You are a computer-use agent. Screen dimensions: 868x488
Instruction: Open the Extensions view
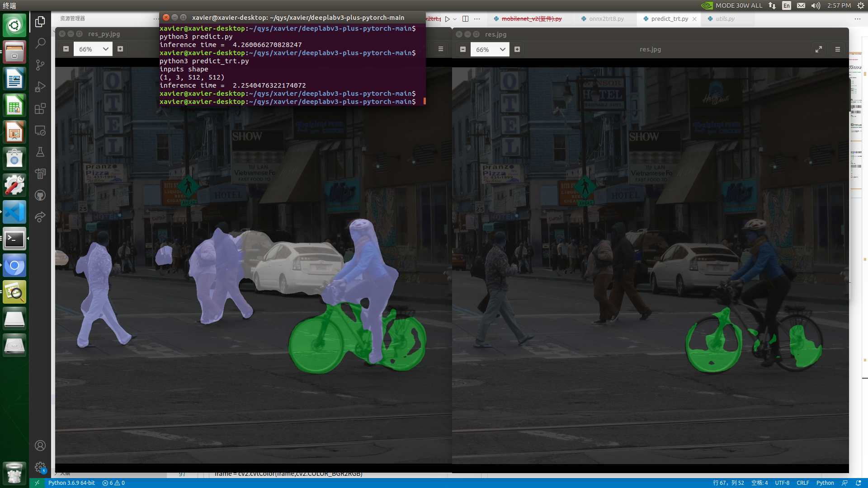40,108
